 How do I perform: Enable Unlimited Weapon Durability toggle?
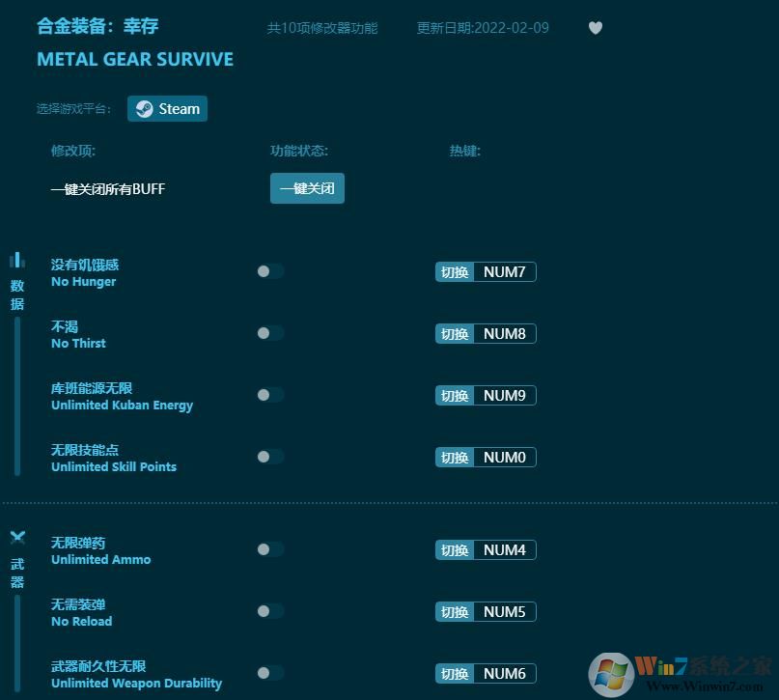270,673
